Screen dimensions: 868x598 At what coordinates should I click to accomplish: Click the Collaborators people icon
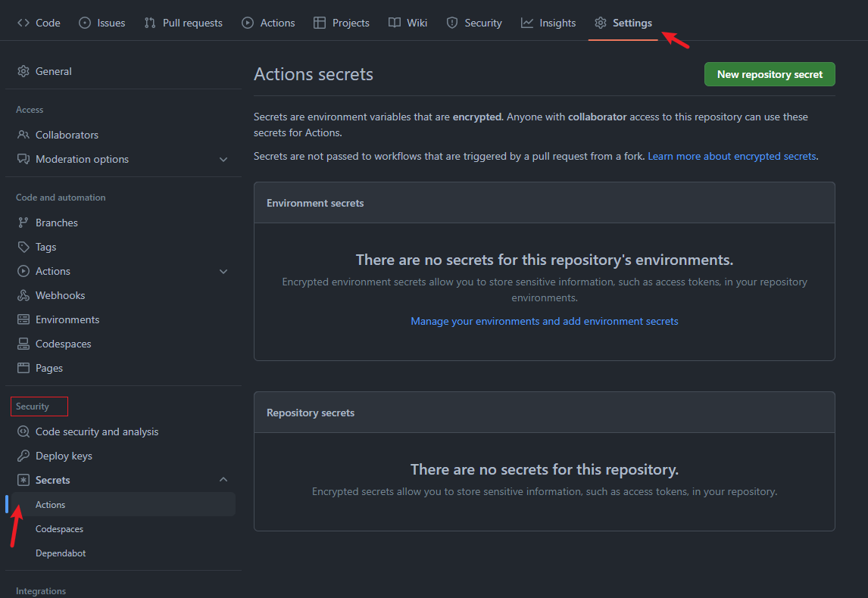(x=23, y=135)
